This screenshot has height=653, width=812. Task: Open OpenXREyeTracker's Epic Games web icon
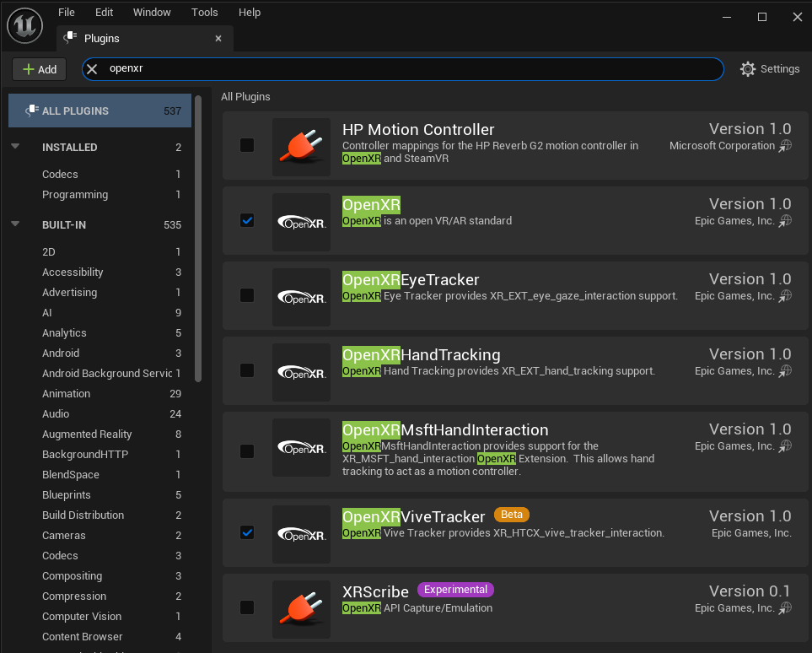pos(786,296)
